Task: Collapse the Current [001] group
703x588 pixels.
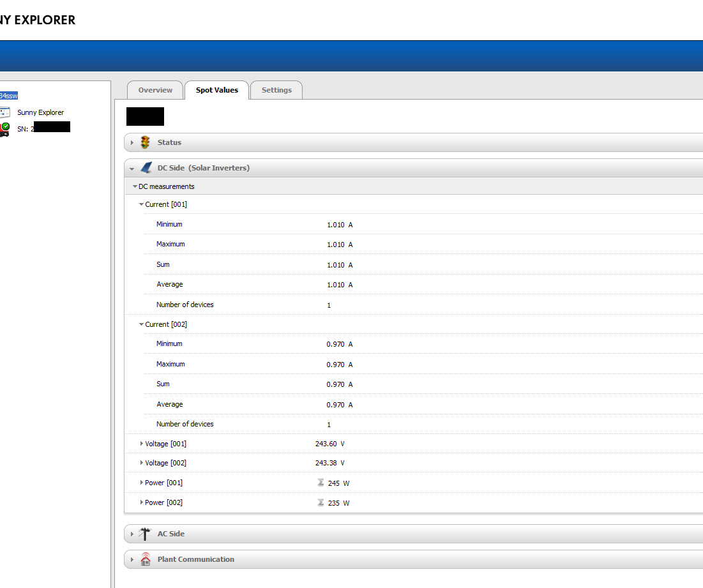Action: tap(142, 205)
